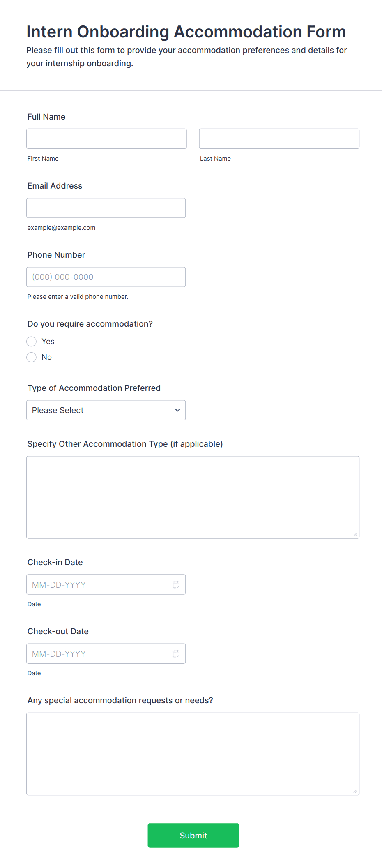Open the Check-in Date calendar picker icon
382x868 pixels.
pyautogui.click(x=176, y=584)
